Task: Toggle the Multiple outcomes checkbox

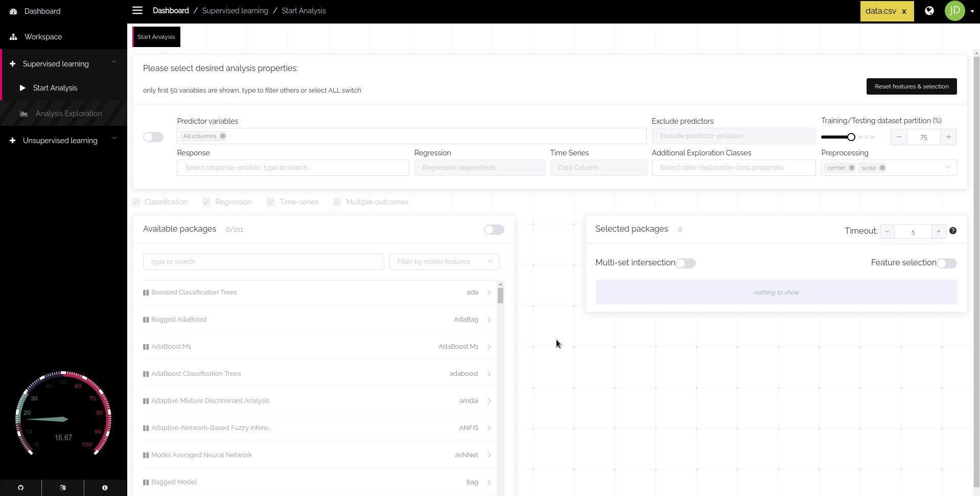Action: pos(337,202)
